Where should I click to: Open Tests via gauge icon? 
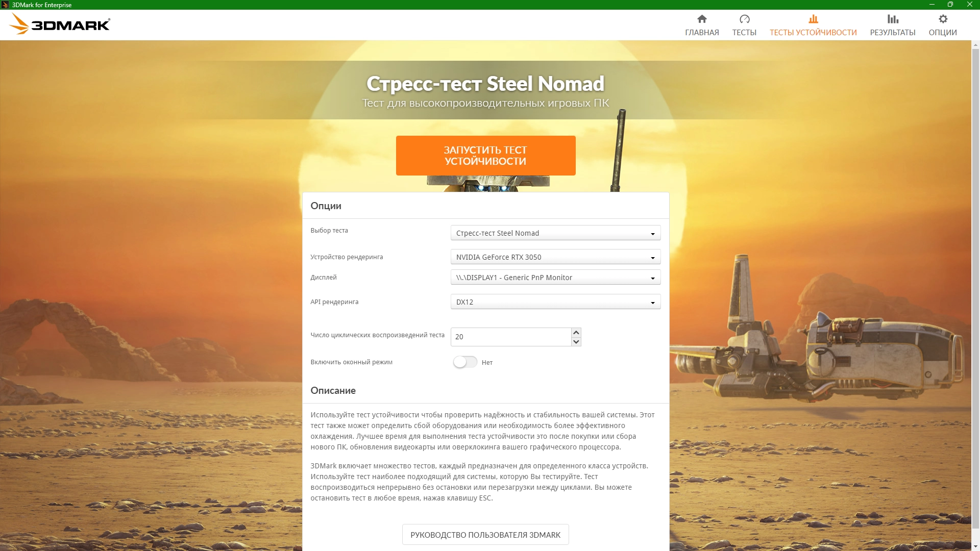(744, 19)
